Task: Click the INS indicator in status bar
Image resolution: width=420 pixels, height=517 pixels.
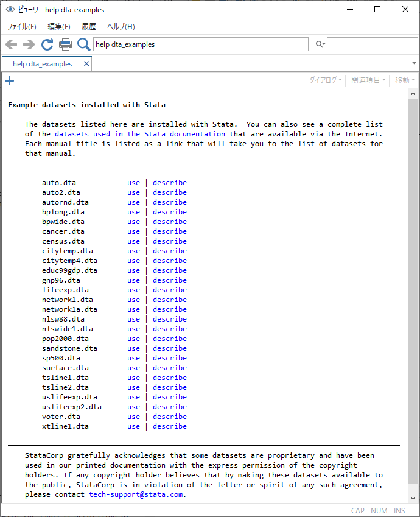Action: click(399, 510)
